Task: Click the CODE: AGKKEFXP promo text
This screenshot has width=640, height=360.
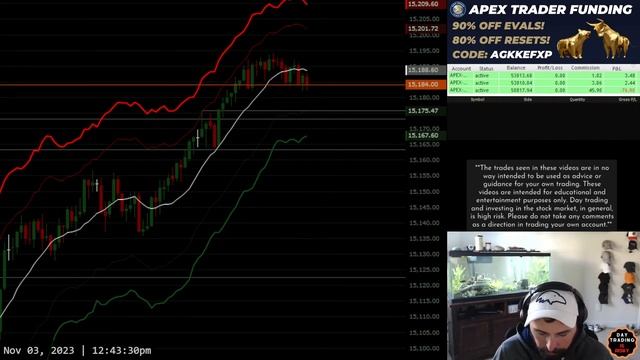Action: coord(502,55)
